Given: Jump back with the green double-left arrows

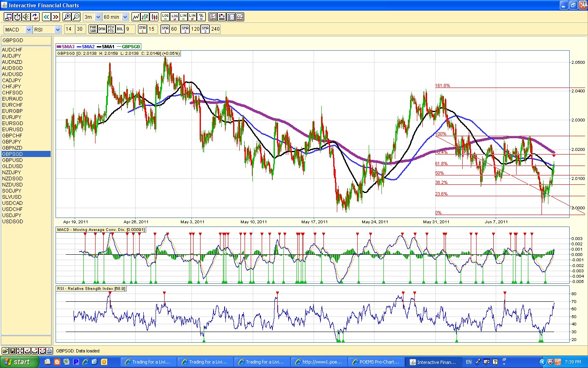Looking at the screenshot, I should coord(46,17).
